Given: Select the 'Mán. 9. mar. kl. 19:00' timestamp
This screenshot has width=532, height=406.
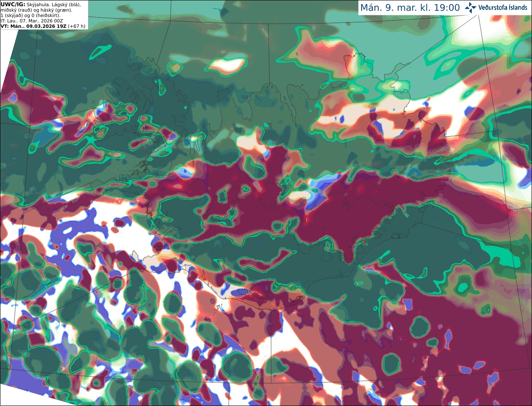Looking at the screenshot, I should (410, 7).
